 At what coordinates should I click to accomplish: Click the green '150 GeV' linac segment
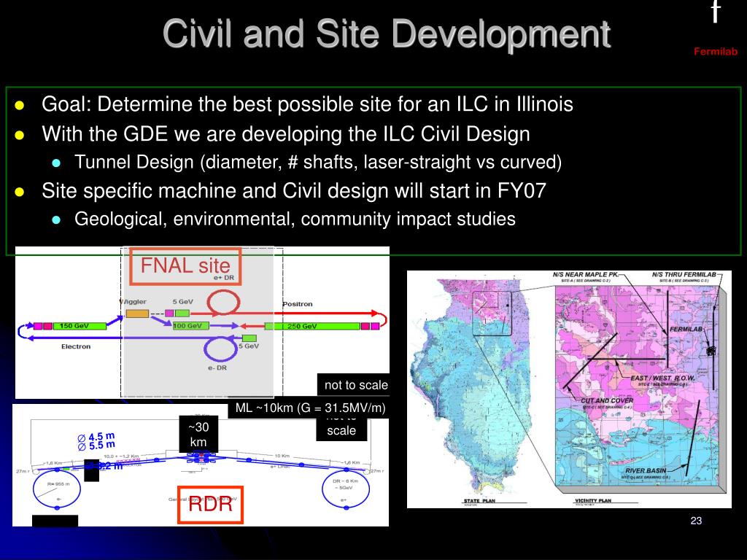[x=79, y=326]
